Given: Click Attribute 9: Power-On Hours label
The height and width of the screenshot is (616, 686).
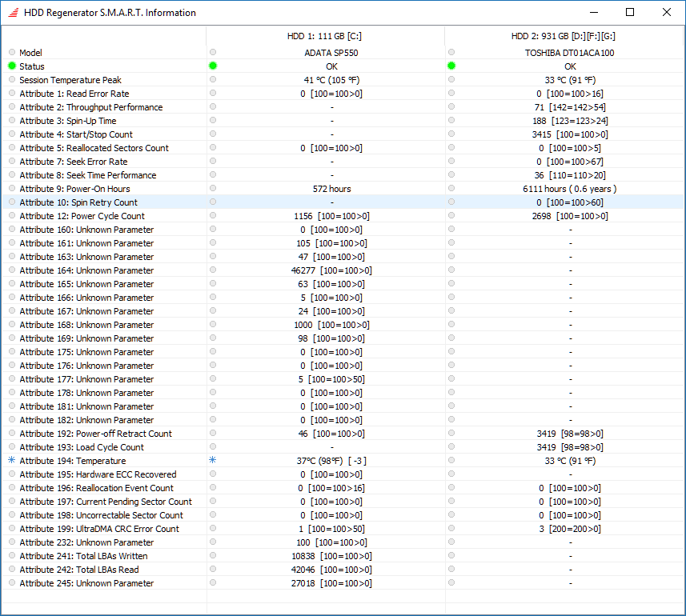Looking at the screenshot, I should 74,189.
